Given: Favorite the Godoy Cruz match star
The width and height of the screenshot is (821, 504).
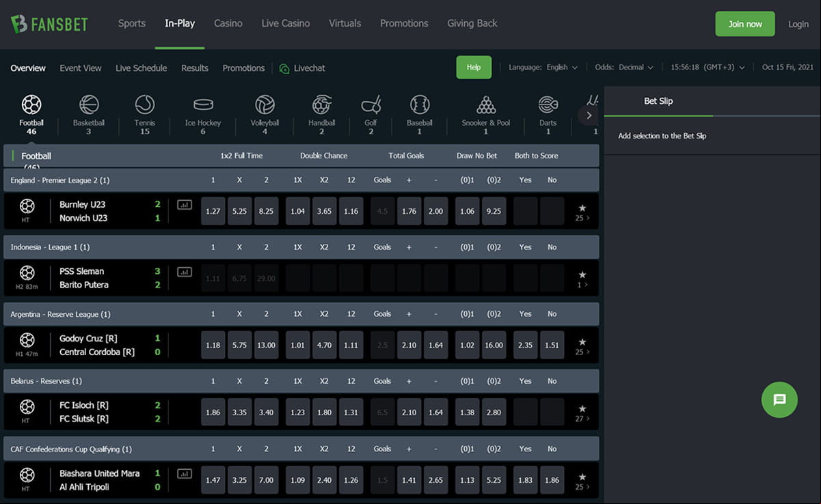Looking at the screenshot, I should [x=582, y=341].
